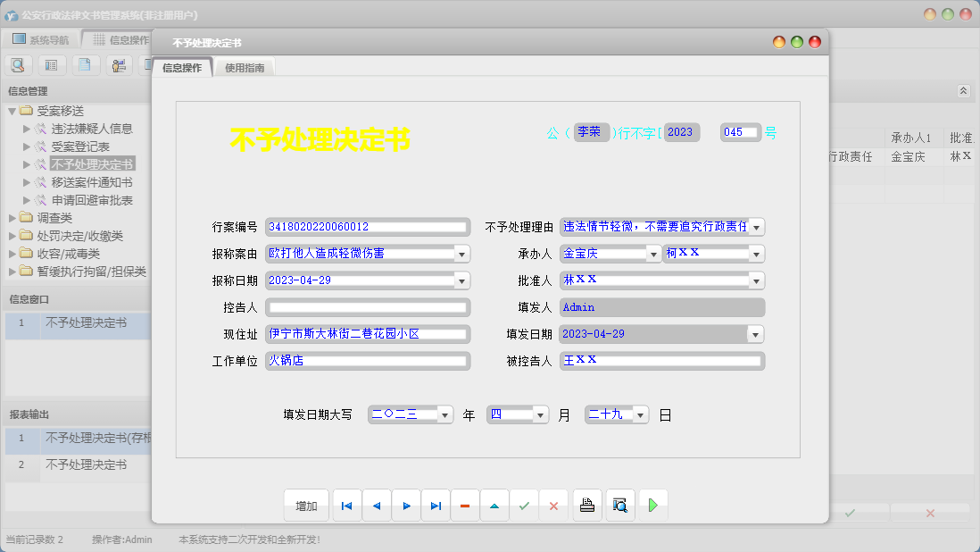Execute using the green play arrow icon
The image size is (980, 552).
[652, 505]
